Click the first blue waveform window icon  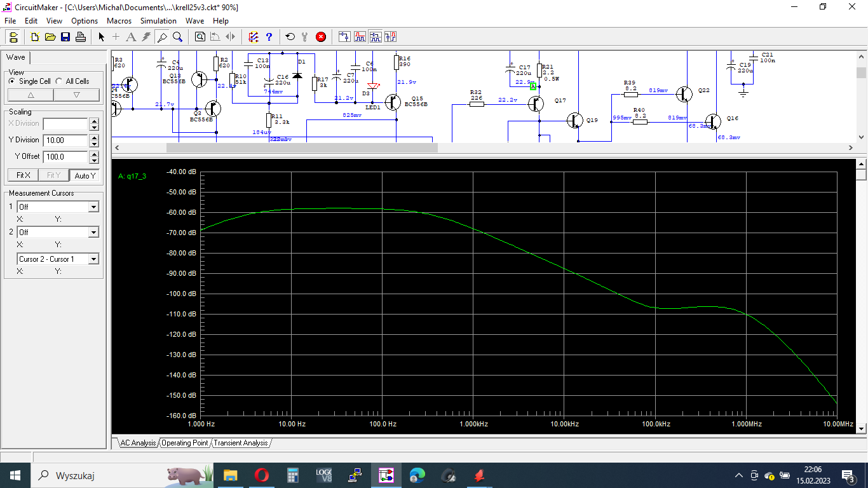pos(344,37)
